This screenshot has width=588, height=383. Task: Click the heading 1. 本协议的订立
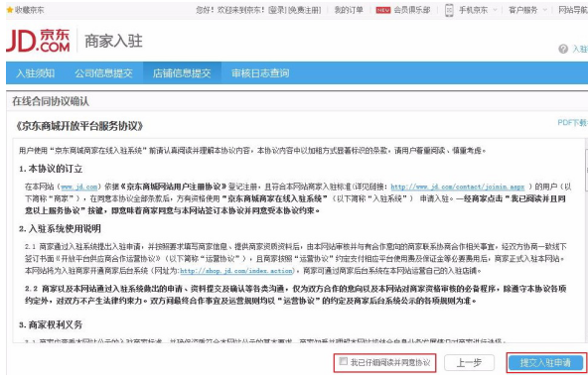(x=51, y=169)
